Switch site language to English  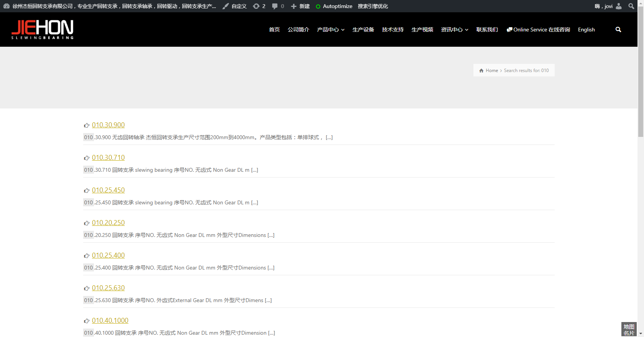586,30
